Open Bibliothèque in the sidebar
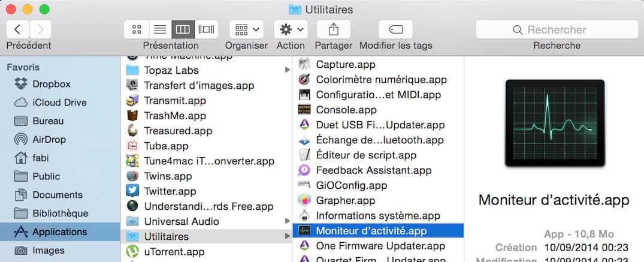This screenshot has width=644, height=262. [60, 213]
